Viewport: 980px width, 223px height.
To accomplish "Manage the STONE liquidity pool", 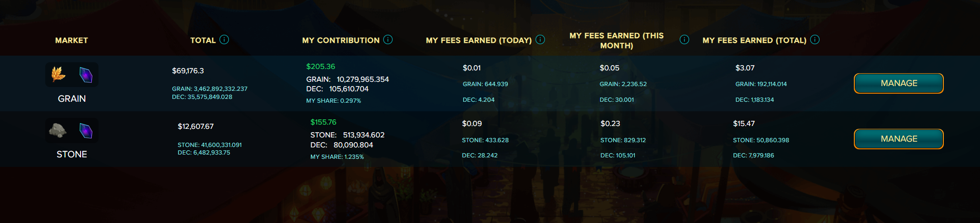I will pyautogui.click(x=899, y=139).
